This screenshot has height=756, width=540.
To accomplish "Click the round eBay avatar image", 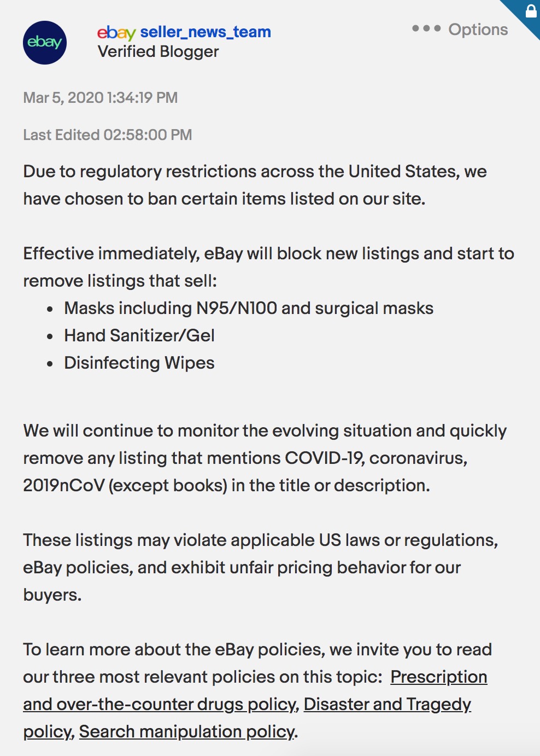I will (x=45, y=43).
